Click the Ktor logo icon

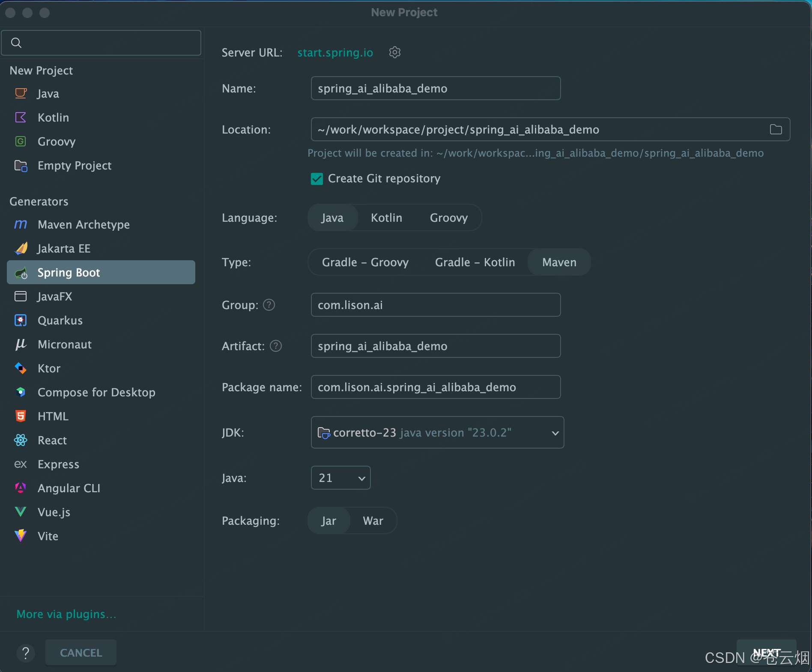(x=21, y=368)
